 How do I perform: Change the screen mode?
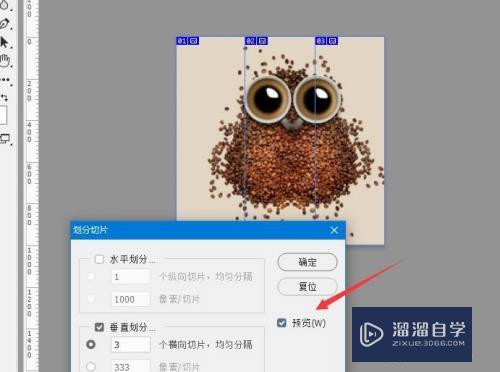(x=5, y=139)
